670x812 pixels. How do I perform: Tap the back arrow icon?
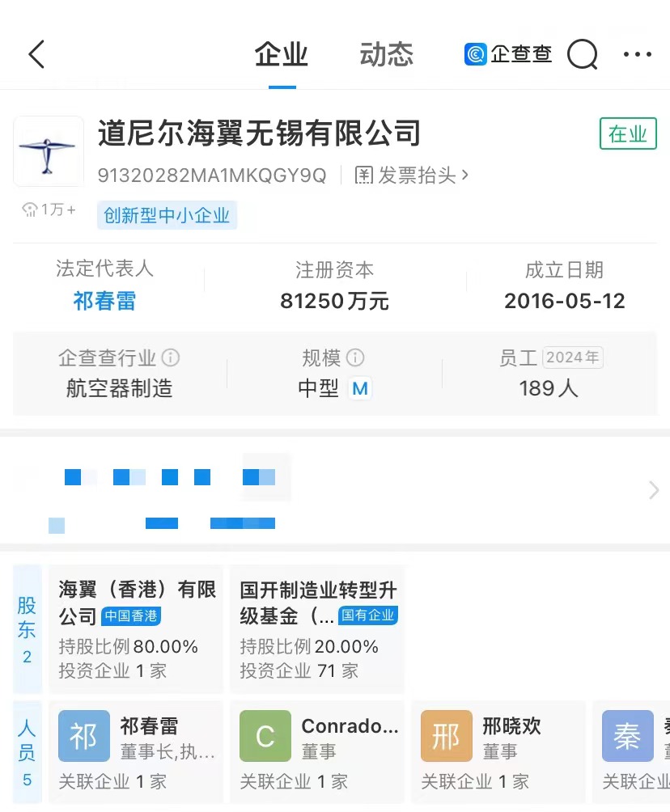pos(36,54)
